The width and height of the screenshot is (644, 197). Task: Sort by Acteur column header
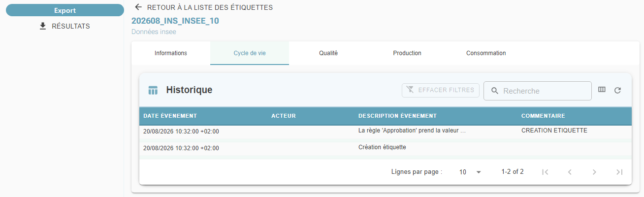coord(283,116)
